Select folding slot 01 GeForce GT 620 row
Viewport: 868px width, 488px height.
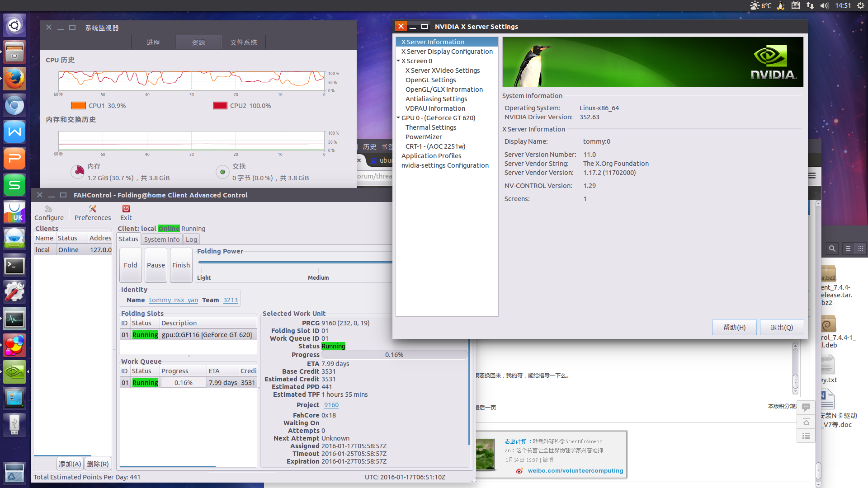(188, 335)
